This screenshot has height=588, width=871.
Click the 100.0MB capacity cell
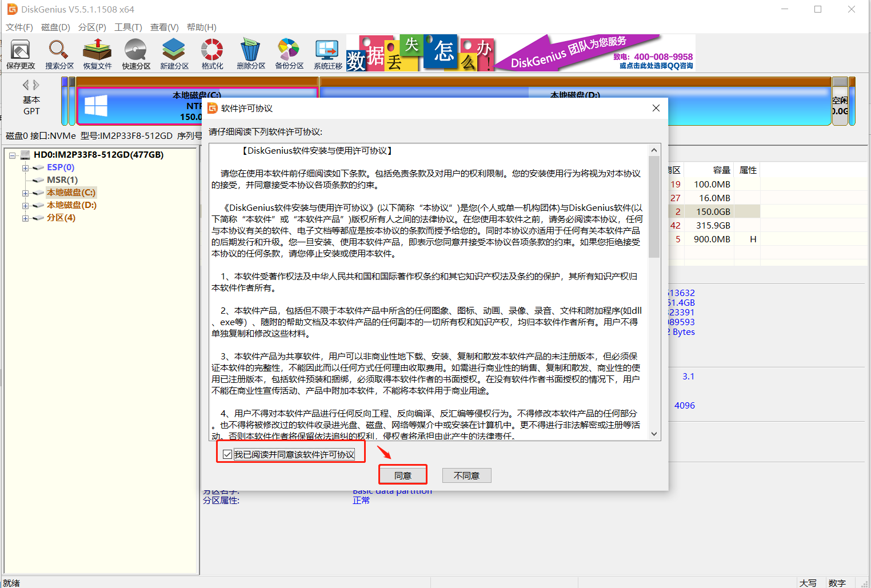(x=712, y=184)
